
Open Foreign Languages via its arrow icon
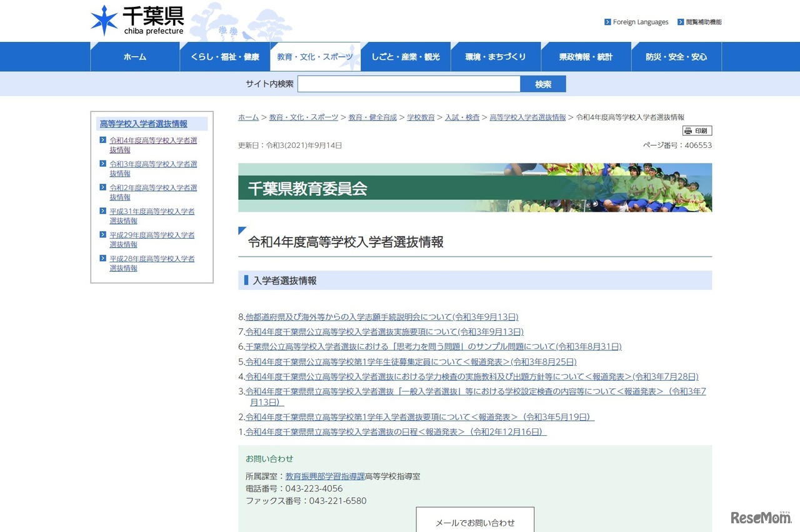tap(607, 21)
